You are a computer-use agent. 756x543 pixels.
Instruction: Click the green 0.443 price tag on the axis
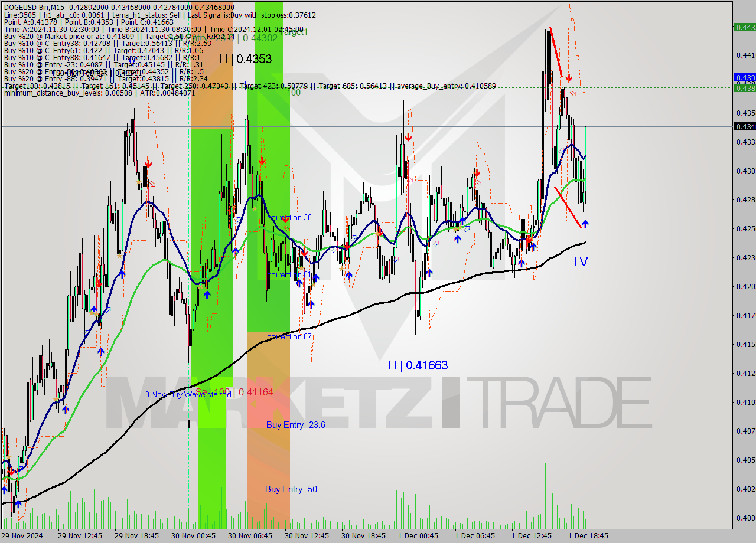744,27
